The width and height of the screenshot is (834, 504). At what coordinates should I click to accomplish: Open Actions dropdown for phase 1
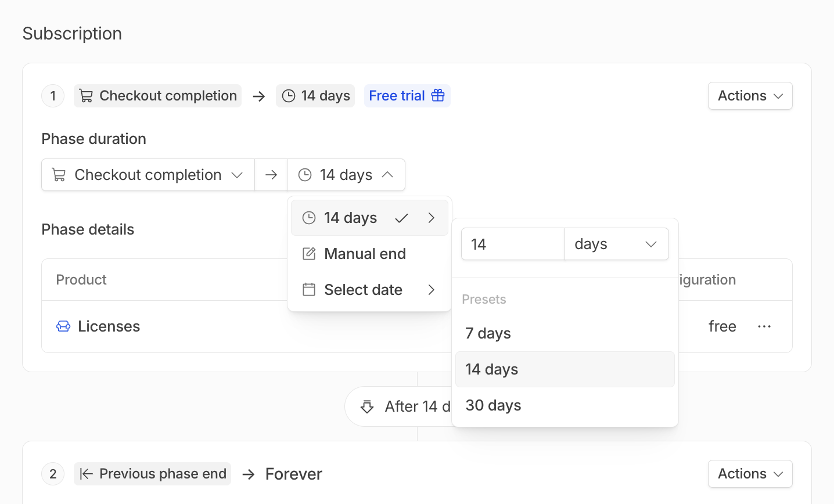750,96
